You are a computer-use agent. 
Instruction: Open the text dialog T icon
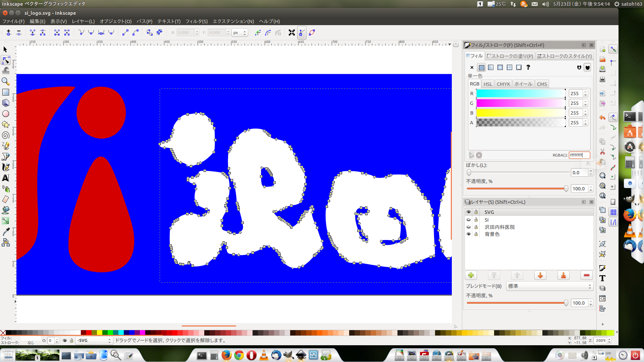tap(602, 278)
